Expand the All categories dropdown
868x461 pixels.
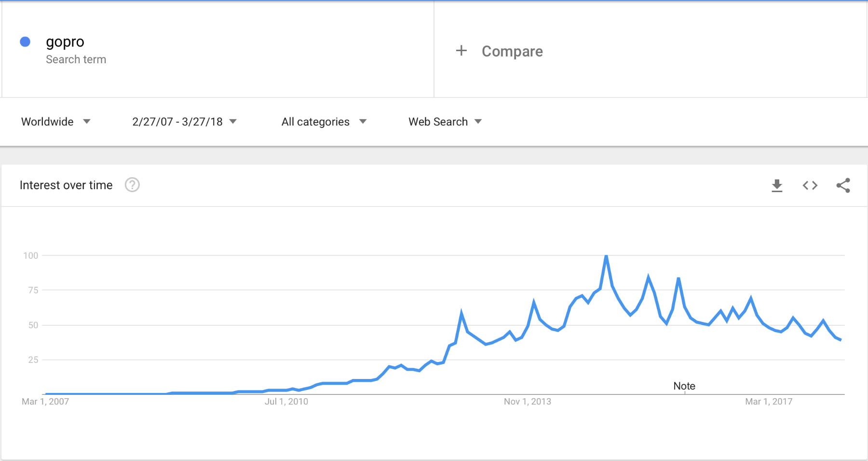point(324,122)
